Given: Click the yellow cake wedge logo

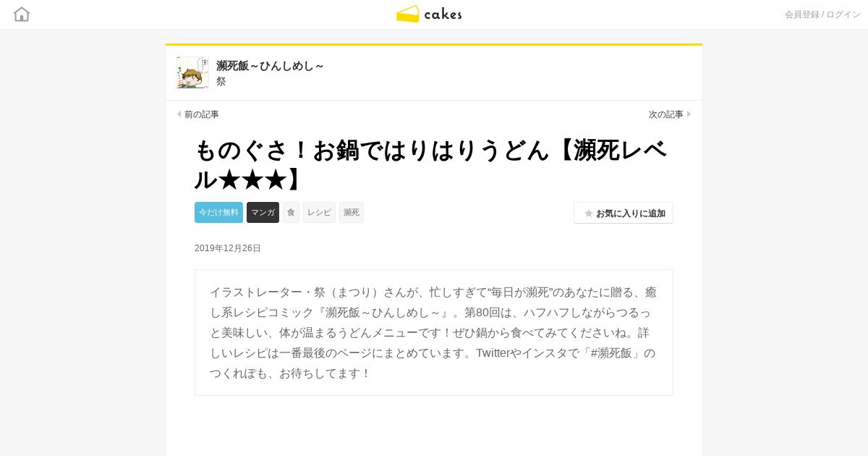Looking at the screenshot, I should coord(408,14).
